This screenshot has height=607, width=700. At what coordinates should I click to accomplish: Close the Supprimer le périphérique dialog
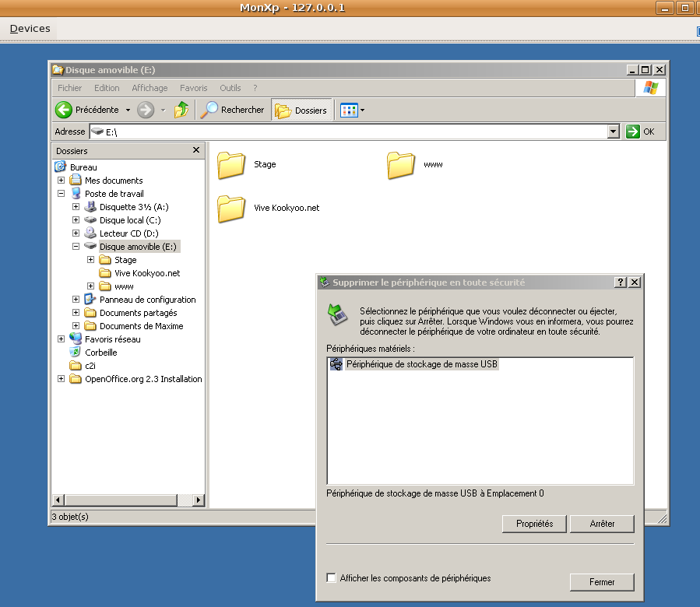tap(635, 282)
